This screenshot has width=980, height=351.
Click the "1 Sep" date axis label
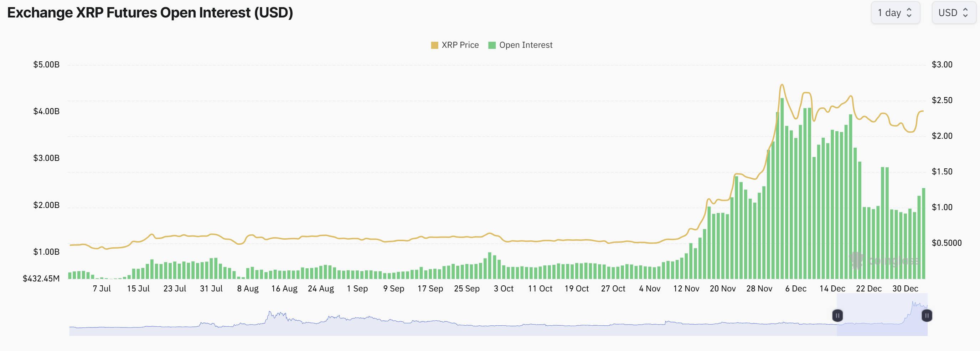(357, 289)
